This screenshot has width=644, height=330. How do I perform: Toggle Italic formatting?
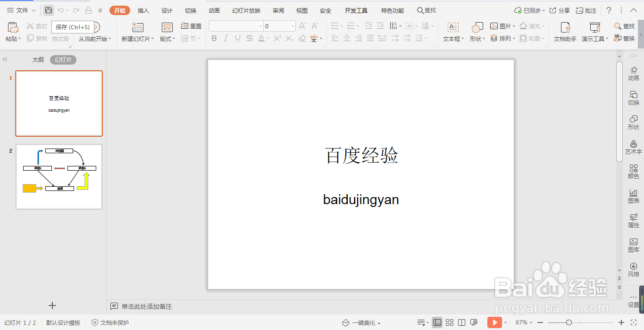pyautogui.click(x=226, y=38)
